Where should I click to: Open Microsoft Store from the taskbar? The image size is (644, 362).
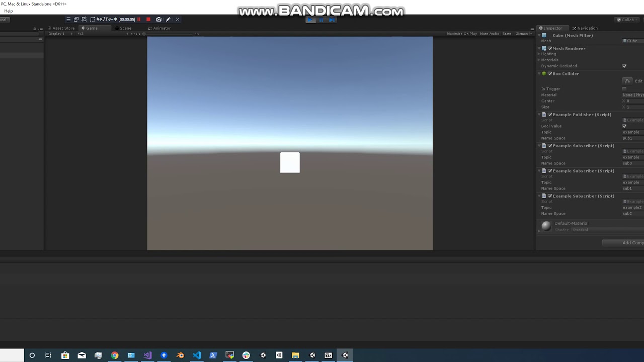(x=65, y=355)
